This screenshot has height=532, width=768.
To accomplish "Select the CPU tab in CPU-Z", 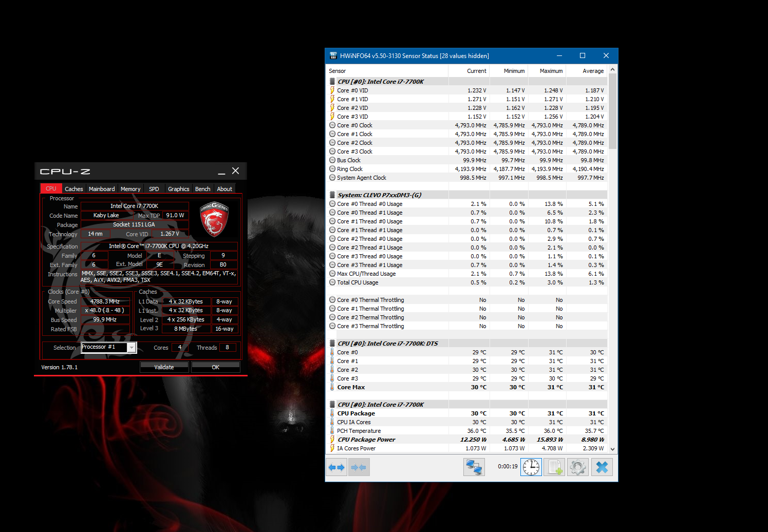I will 51,188.
